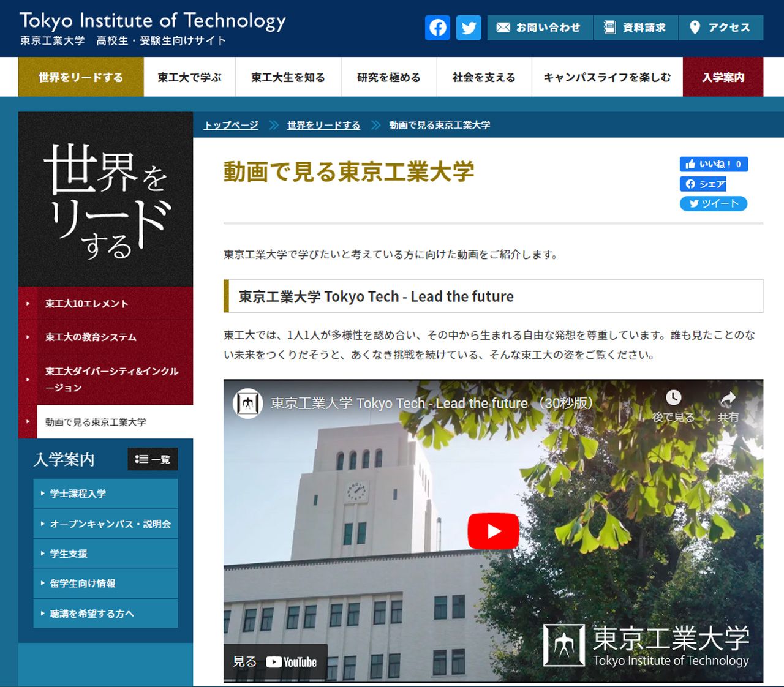Click the ツイート tweet button
Screen dimensions: 784x687
tap(713, 203)
